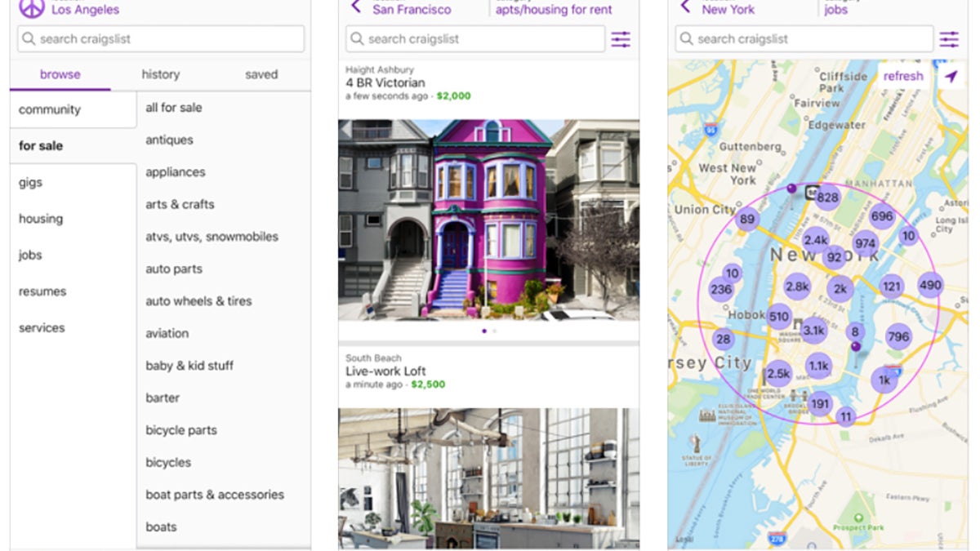View the loft interior photo
This screenshot has width=980, height=551.
[x=488, y=478]
